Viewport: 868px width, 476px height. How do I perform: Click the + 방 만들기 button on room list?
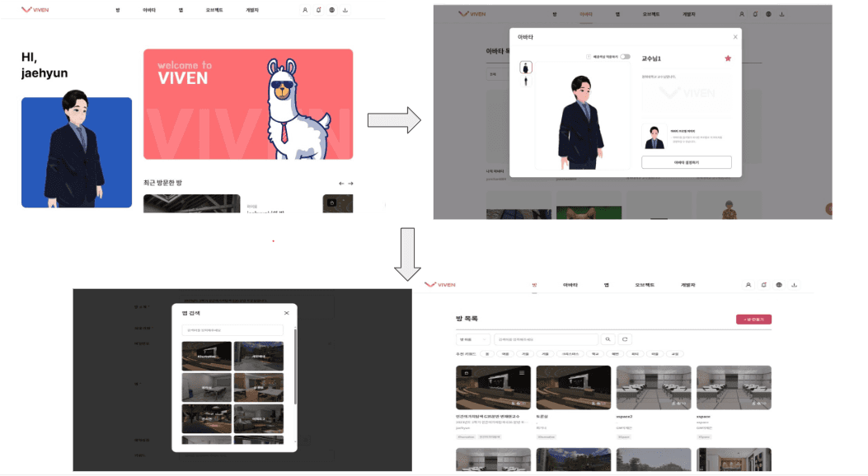pyautogui.click(x=753, y=320)
